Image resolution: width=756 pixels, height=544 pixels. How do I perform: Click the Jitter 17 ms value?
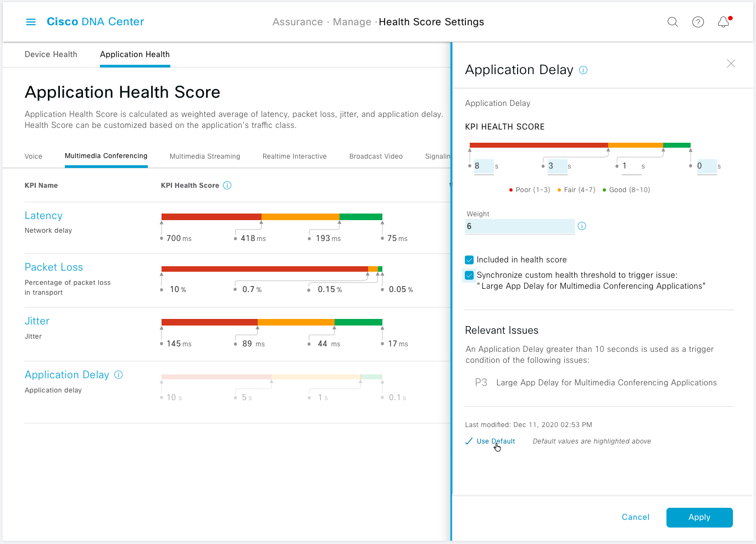click(398, 344)
